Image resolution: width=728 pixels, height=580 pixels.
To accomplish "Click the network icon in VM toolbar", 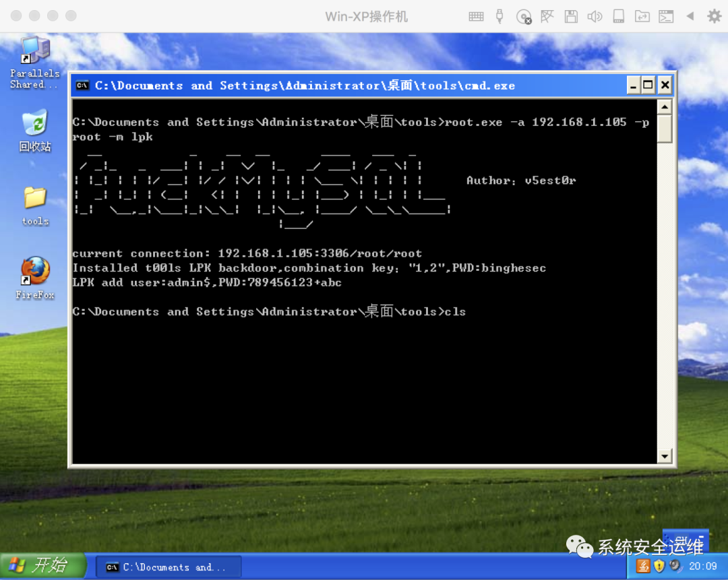I will point(547,17).
